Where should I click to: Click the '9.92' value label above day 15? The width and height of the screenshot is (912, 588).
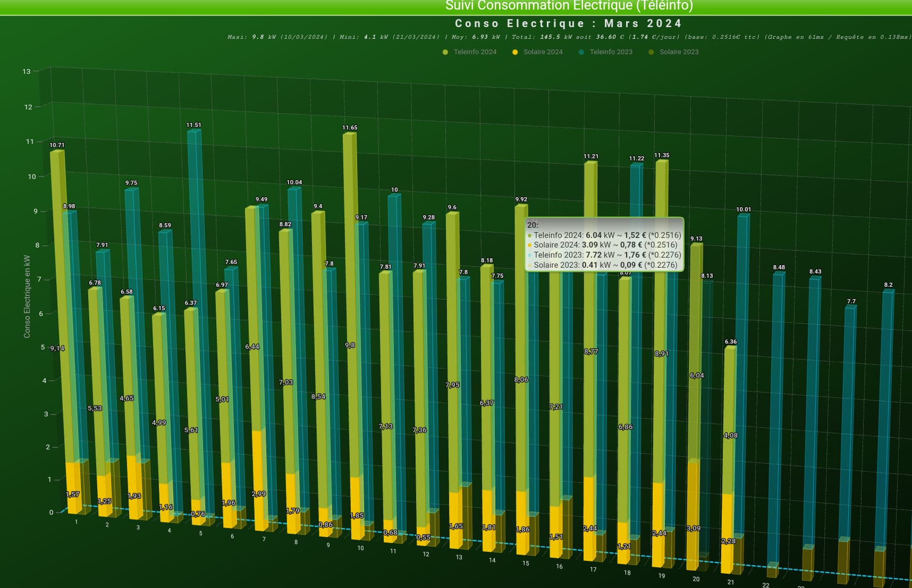point(521,200)
